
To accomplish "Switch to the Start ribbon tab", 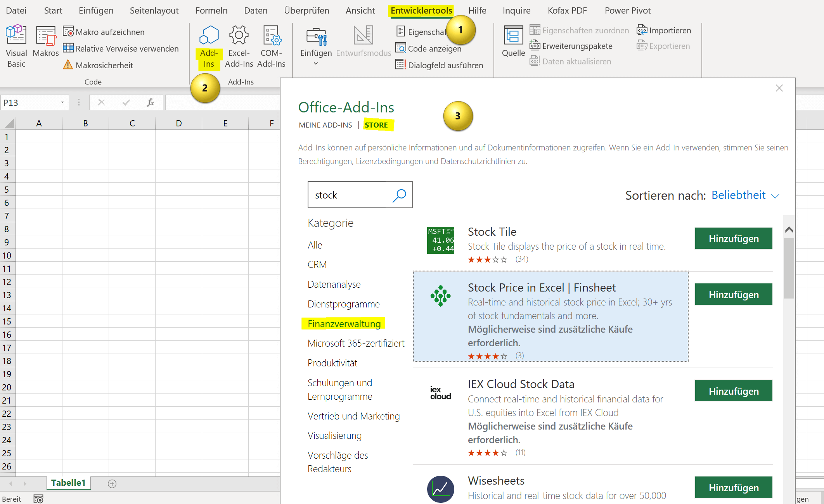I will [x=53, y=10].
